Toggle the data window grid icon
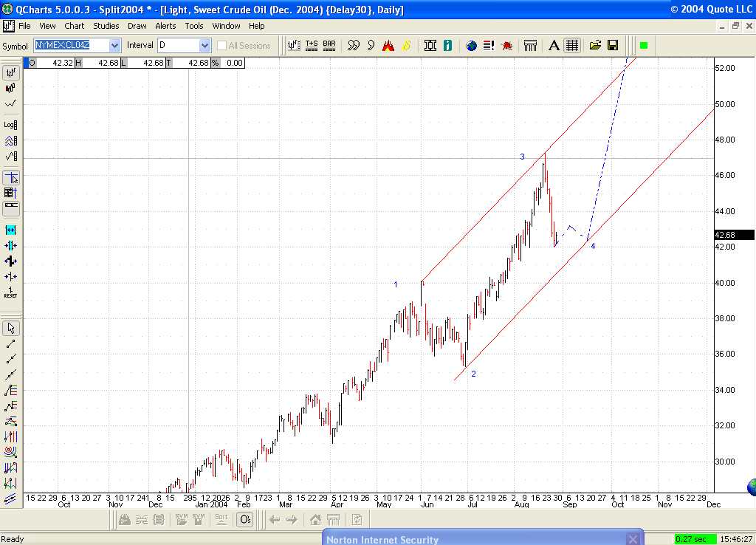This screenshot has width=756, height=545. click(10, 193)
